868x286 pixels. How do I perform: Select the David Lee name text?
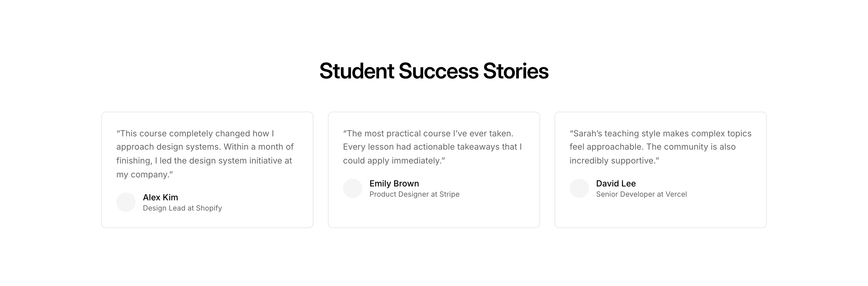(x=616, y=183)
